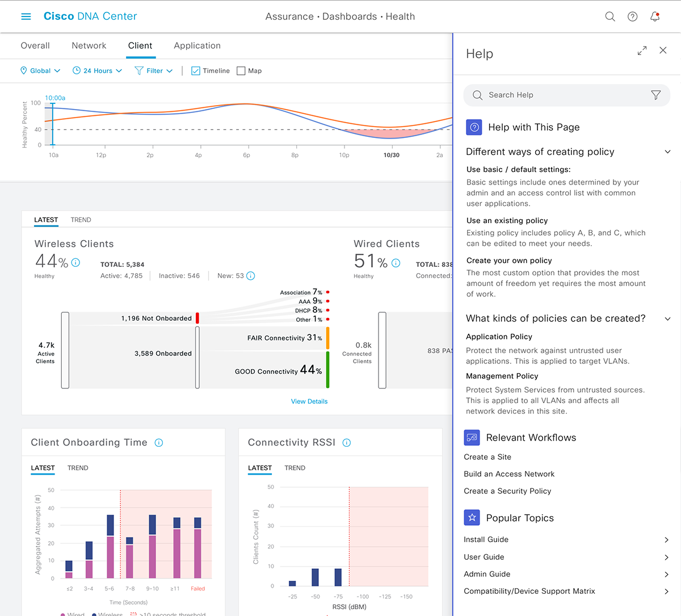The image size is (681, 616).
Task: Click the Filter funnel icon in toolbar
Action: click(138, 70)
